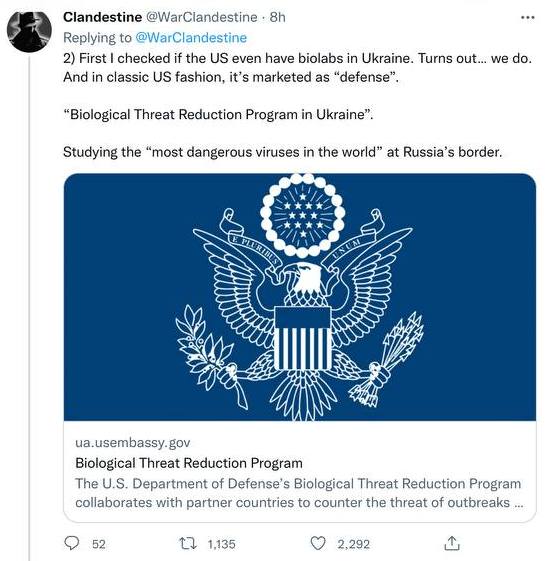Open ua.usembassy.gov domain in link card
The width and height of the screenshot is (547, 561).
[x=133, y=443]
